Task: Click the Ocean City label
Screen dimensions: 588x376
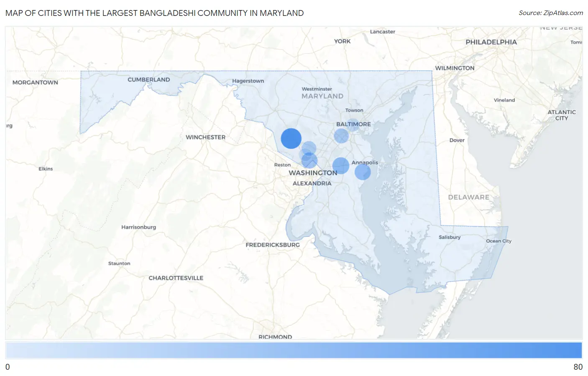Action: tap(499, 241)
